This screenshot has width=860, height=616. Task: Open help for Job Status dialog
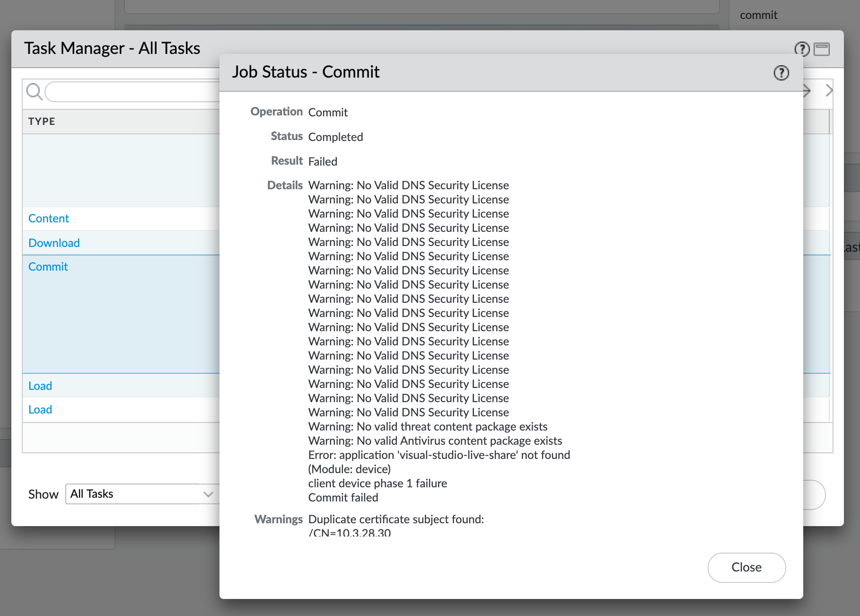coord(781,73)
